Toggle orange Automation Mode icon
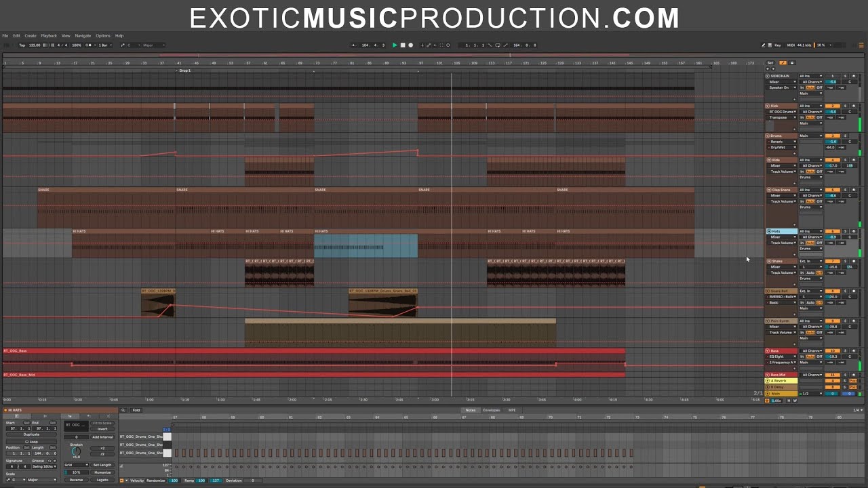Viewport: 868px width, 488px height. (x=783, y=63)
